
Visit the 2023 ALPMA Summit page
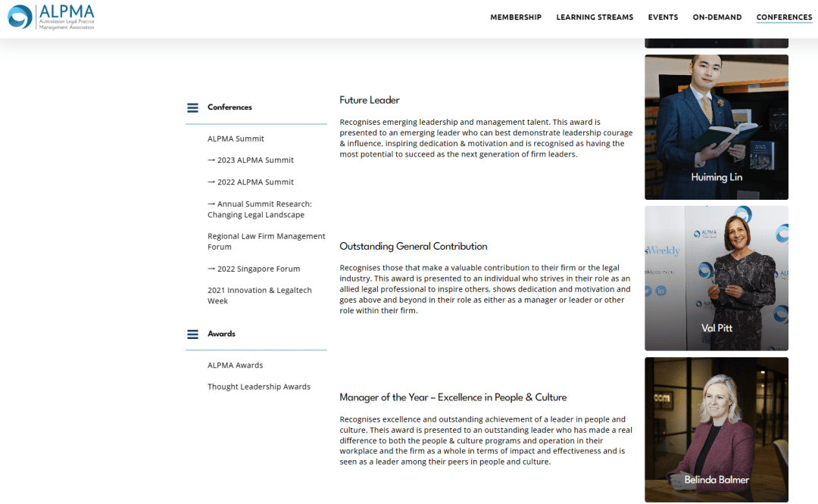coord(251,160)
